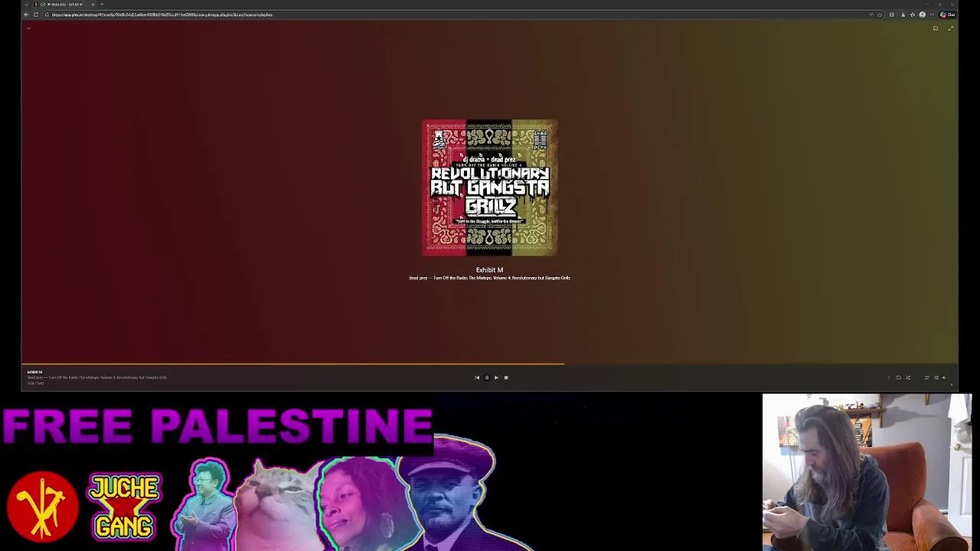
Task: Close the dead prez browser tab
Action: (93, 5)
